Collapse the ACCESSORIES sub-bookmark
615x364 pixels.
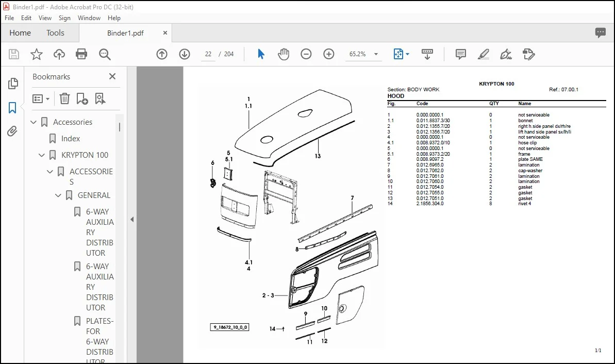pos(50,171)
